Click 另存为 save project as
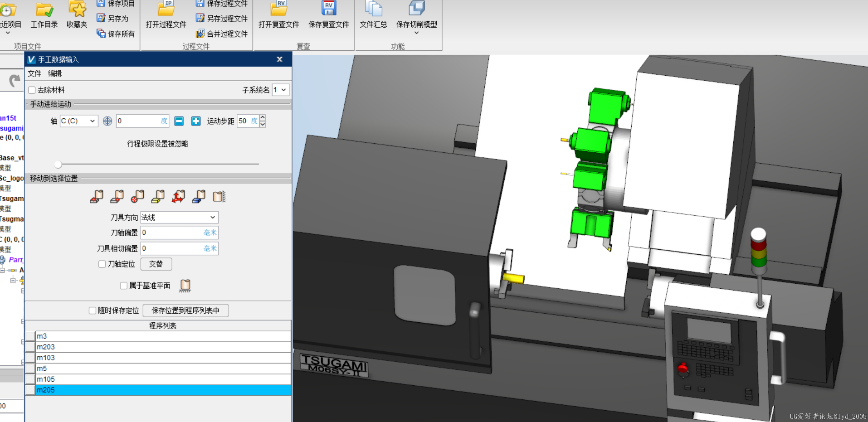The image size is (868, 422). click(112, 19)
